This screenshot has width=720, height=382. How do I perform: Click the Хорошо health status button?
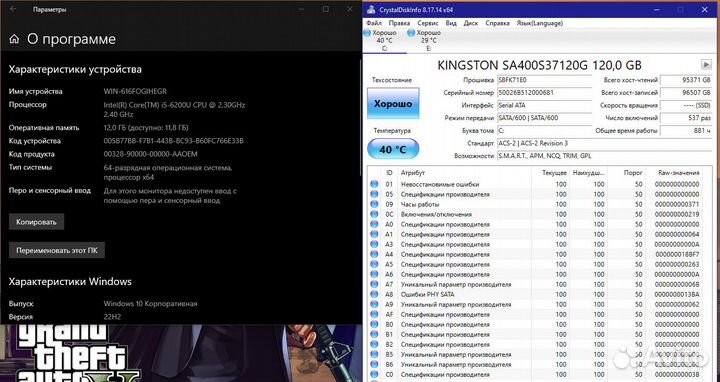click(393, 104)
